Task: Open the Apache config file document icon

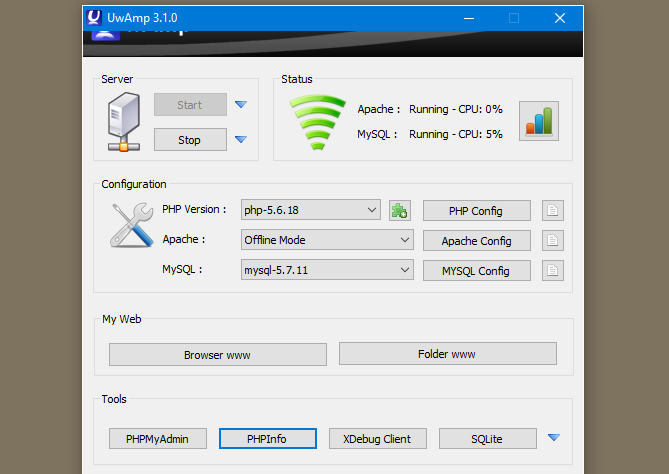Action: [553, 241]
